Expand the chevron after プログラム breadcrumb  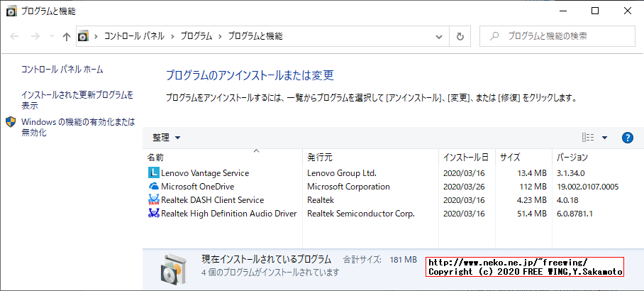point(220,36)
